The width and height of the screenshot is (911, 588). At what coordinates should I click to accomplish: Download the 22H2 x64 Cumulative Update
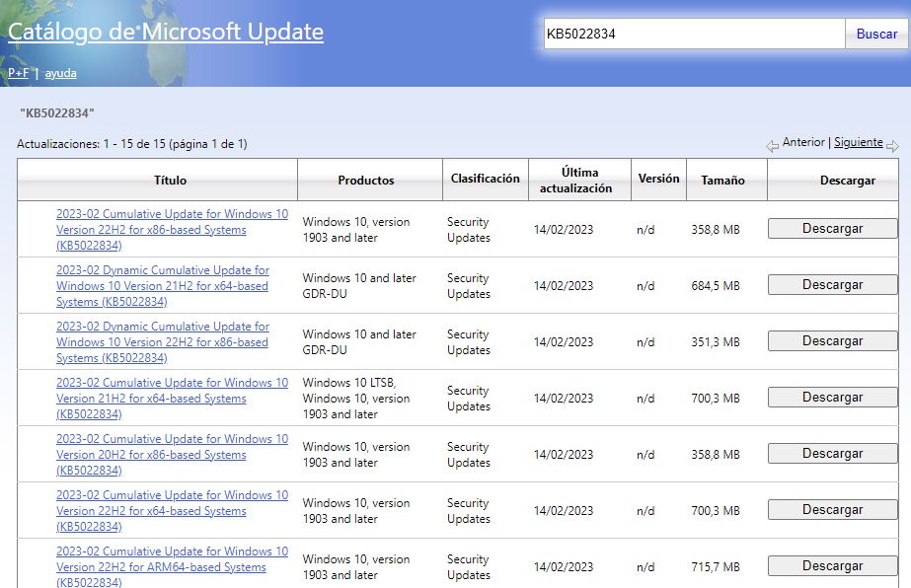point(833,509)
